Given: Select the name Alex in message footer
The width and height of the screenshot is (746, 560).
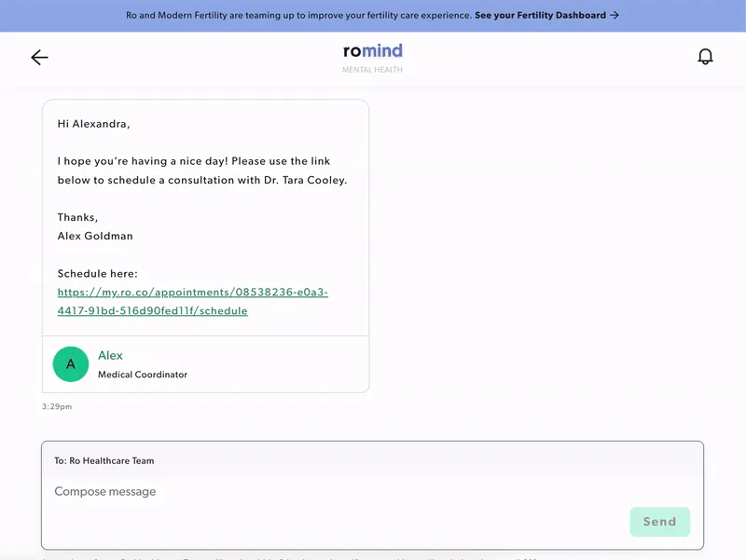Looking at the screenshot, I should pyautogui.click(x=110, y=355).
